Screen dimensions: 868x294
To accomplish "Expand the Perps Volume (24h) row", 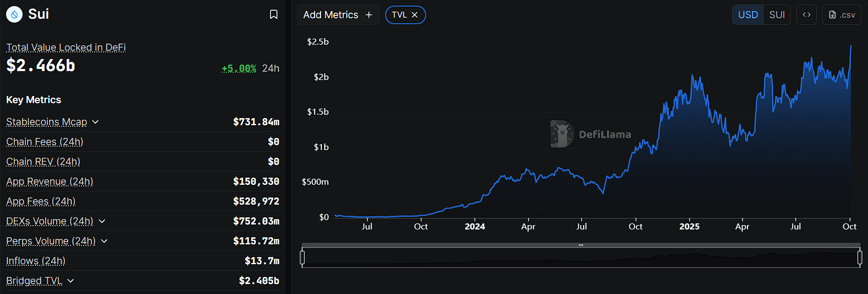I will coord(104,241).
